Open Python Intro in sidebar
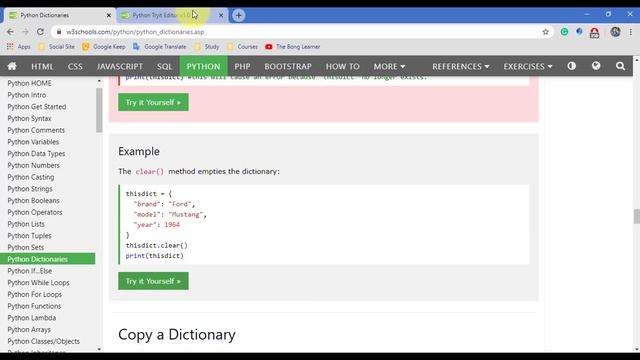This screenshot has width=640, height=360. pyautogui.click(x=27, y=95)
